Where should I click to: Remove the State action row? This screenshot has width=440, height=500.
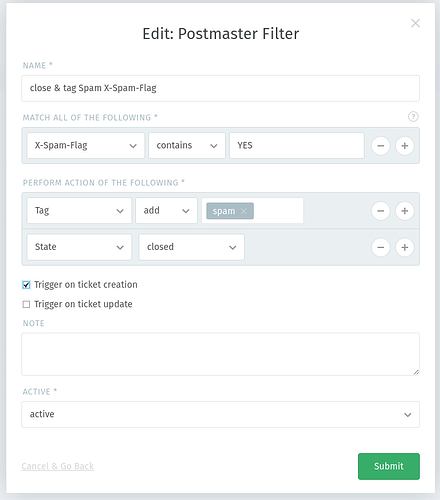381,247
